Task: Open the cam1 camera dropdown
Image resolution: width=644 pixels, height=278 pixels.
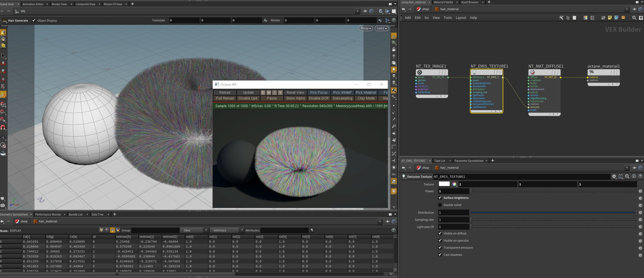Action: [382, 28]
